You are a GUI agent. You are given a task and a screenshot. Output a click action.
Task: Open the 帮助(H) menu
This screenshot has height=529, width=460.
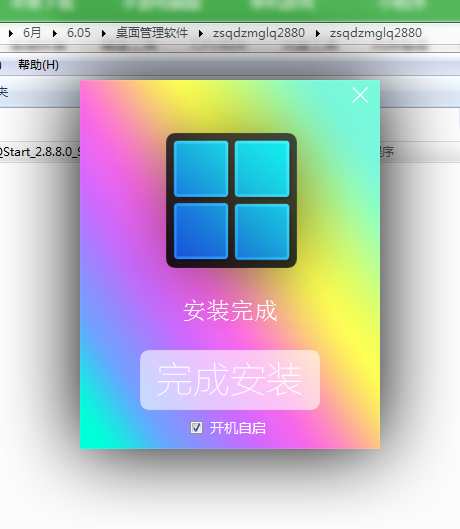click(x=38, y=64)
